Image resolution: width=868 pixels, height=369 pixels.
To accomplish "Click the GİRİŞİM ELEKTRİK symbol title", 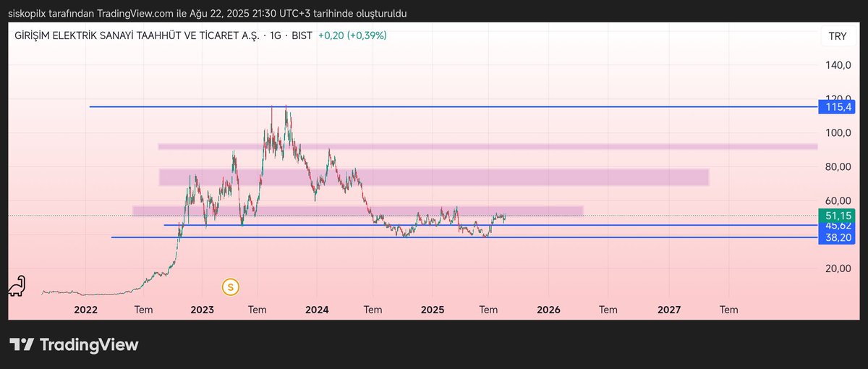I will click(x=137, y=35).
